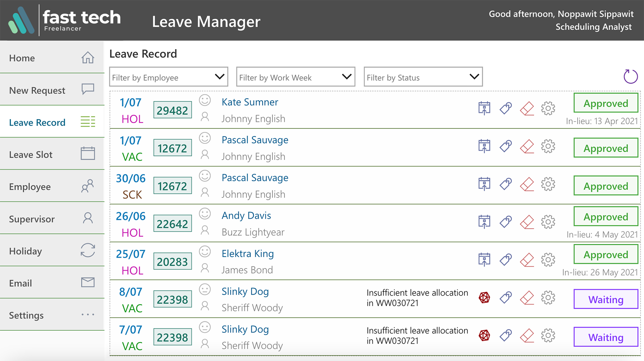Screen dimensions: 644x361
Task: Open the Filter by Employee dropdown
Action: pyautogui.click(x=168, y=77)
